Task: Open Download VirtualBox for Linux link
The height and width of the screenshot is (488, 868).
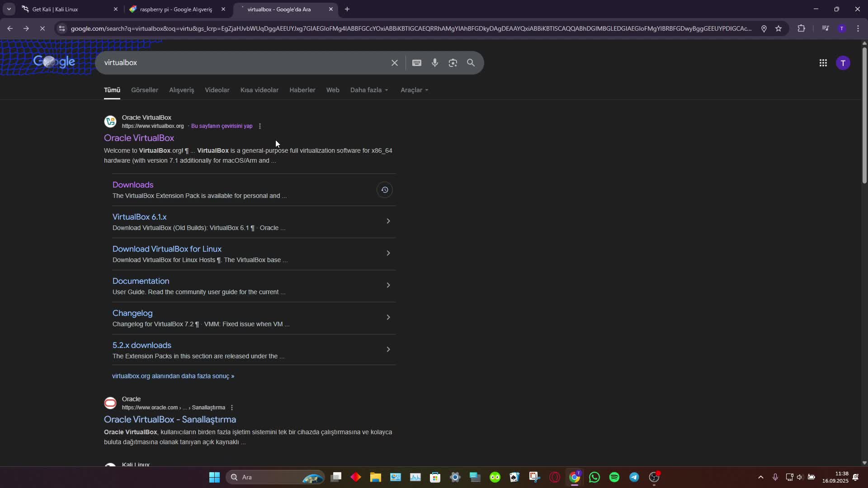Action: coord(167,249)
